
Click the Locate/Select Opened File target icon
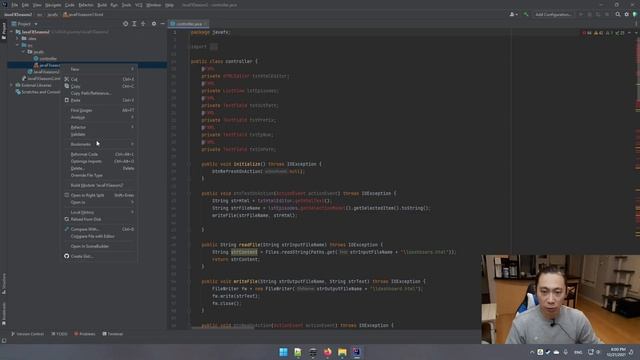point(125,24)
